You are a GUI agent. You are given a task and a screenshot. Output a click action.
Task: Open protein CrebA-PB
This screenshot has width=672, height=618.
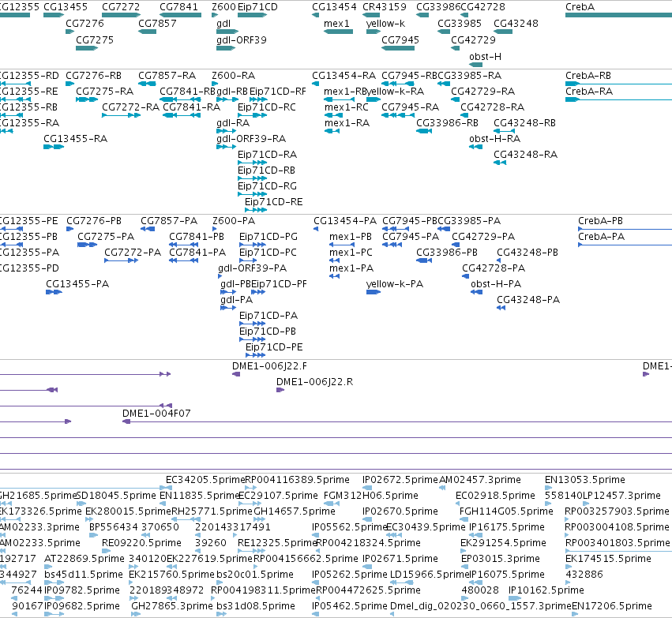(600, 221)
